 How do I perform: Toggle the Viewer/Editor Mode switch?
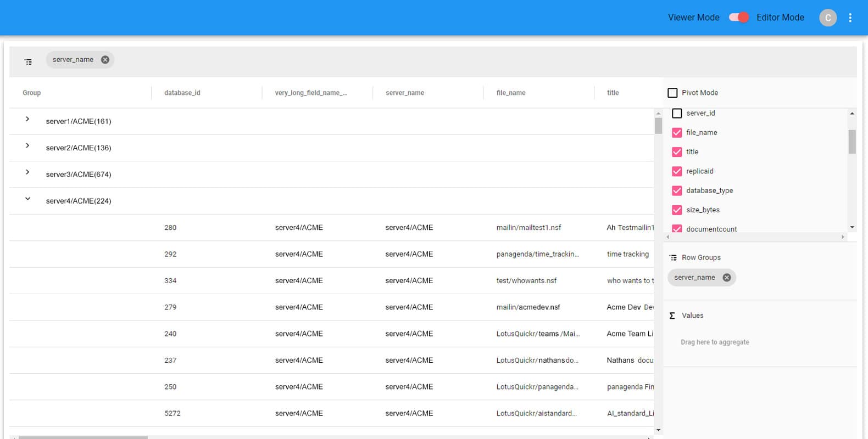tap(738, 18)
